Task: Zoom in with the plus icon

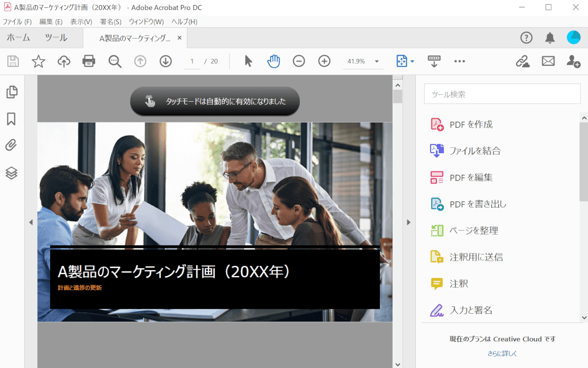Action: click(x=325, y=61)
